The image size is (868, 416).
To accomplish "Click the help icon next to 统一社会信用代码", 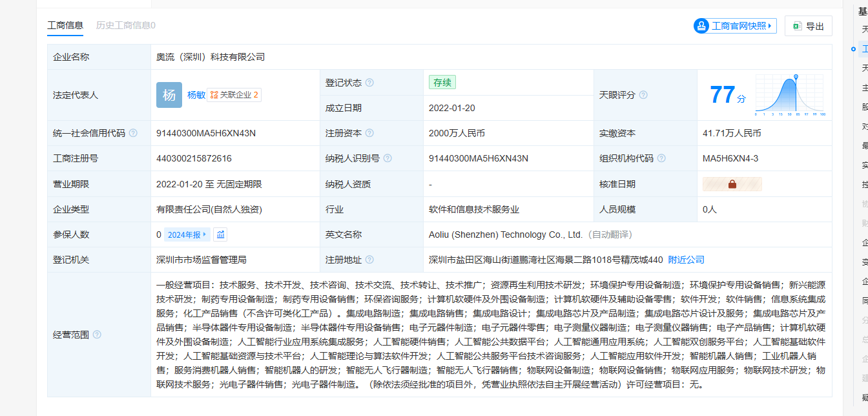I will (133, 133).
